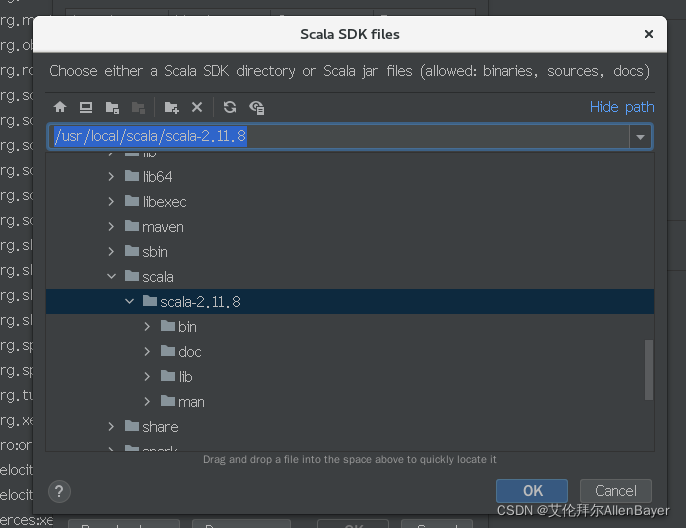Close the Scala SDK files dialog
686x528 pixels.
[649, 34]
